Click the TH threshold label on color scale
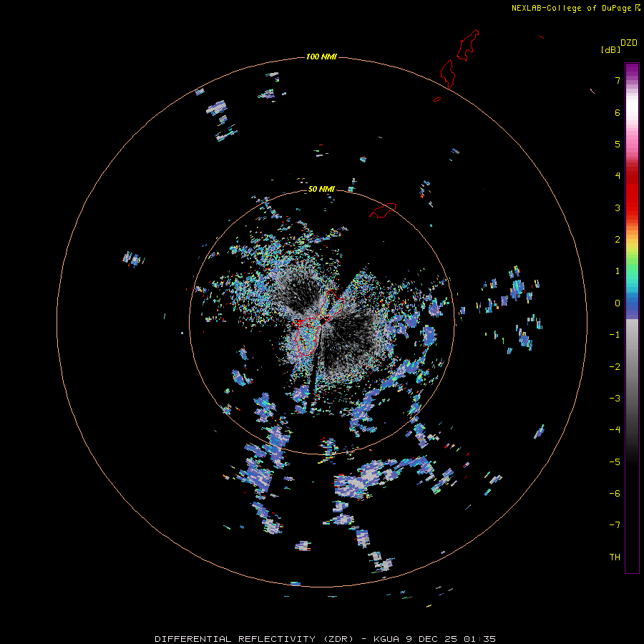 click(x=615, y=557)
